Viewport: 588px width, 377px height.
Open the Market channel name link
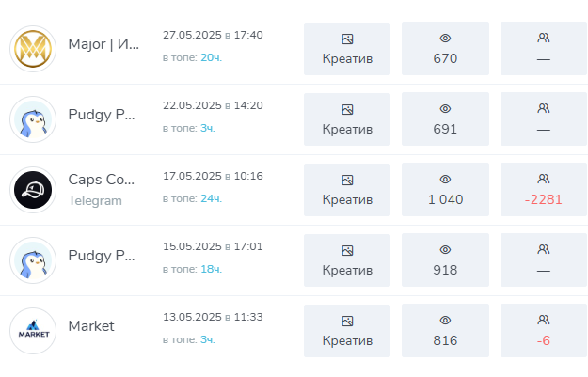coord(91,326)
